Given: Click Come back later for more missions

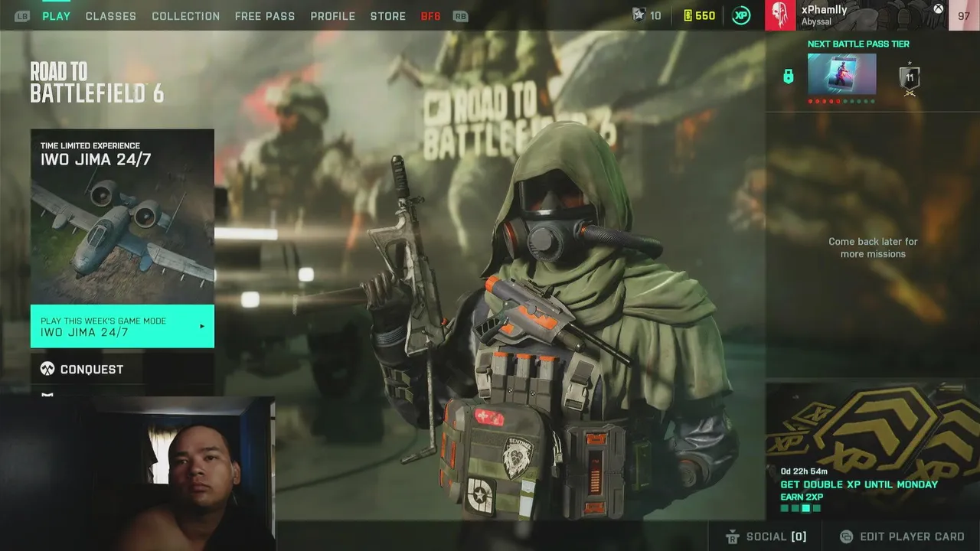Looking at the screenshot, I should point(873,247).
